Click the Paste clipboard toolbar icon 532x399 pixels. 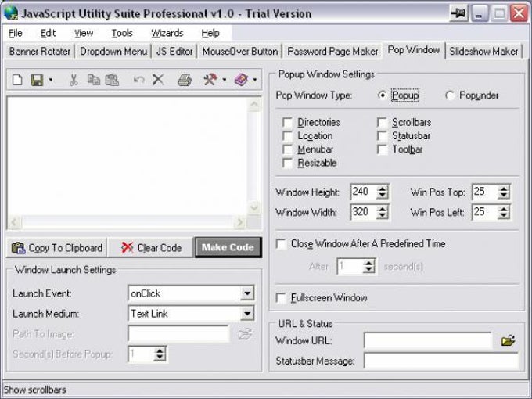pos(112,80)
